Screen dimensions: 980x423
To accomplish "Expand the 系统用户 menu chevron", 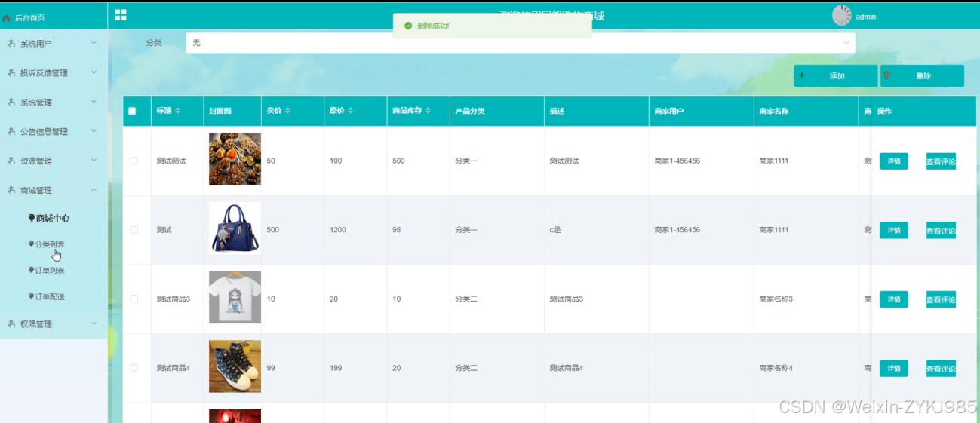I will tap(94, 43).
